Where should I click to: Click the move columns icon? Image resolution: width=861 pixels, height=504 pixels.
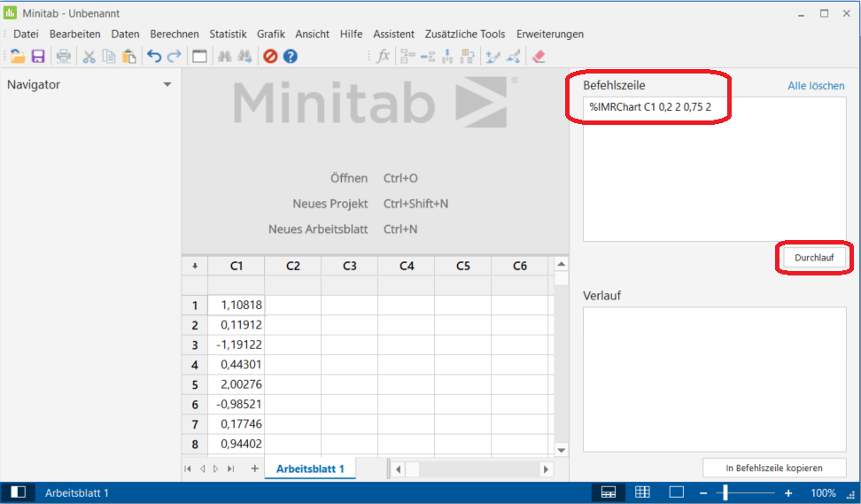pos(468,56)
